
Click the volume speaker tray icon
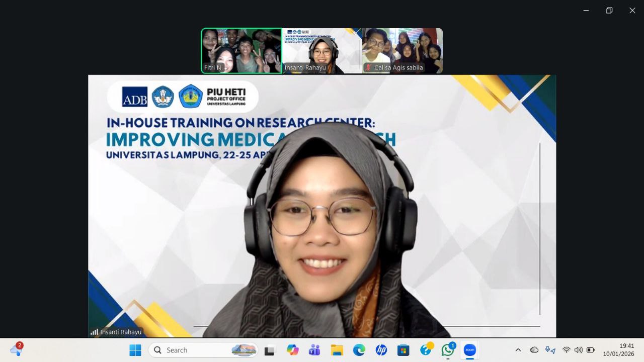click(578, 350)
